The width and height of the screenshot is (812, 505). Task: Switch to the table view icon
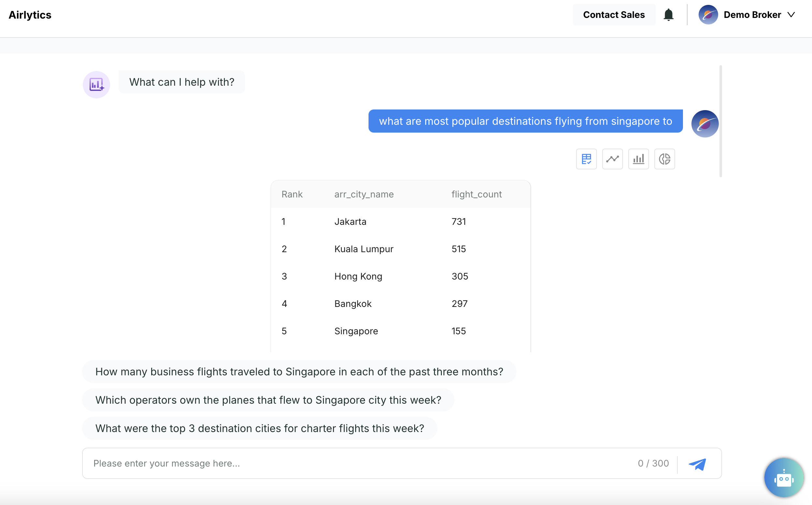586,159
